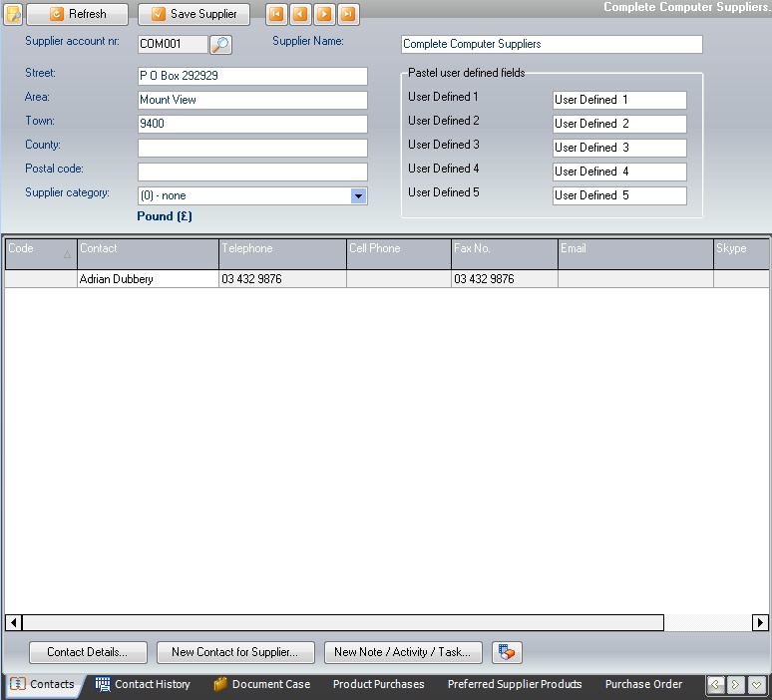This screenshot has height=700, width=772.
Task: Open the Document Case tab
Action: coord(261,685)
